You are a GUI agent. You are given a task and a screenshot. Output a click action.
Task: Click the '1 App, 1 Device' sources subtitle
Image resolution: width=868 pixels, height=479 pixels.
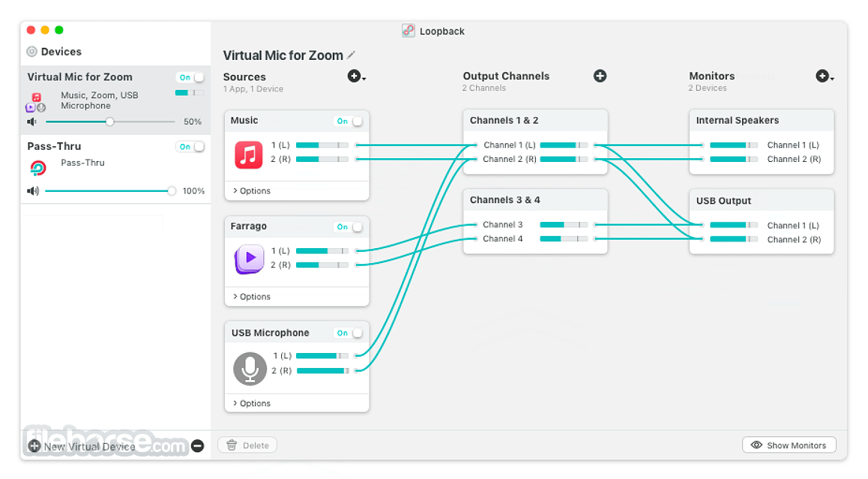[x=253, y=88]
